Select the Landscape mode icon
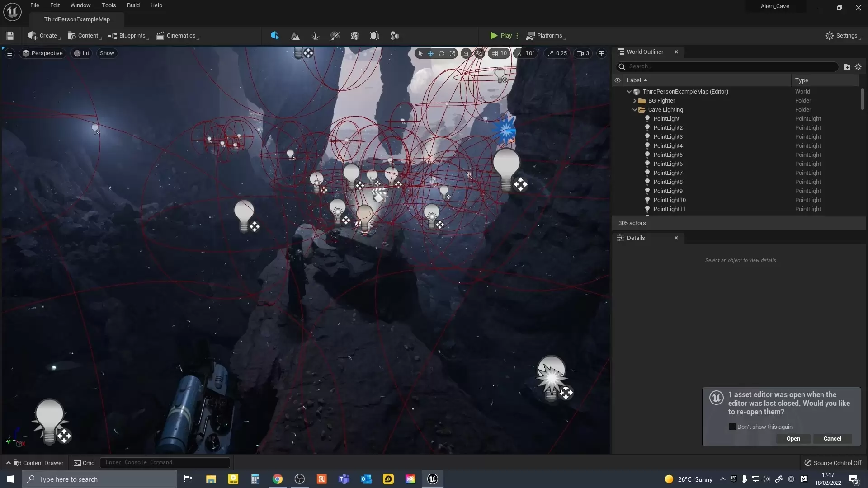Image resolution: width=868 pixels, height=488 pixels. coord(295,36)
